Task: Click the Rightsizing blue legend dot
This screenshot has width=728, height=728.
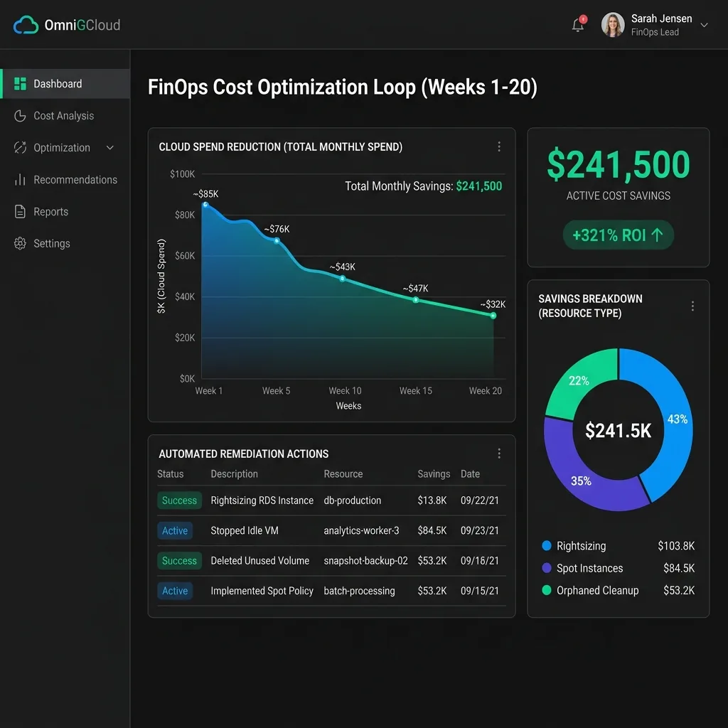Action: pyautogui.click(x=547, y=545)
